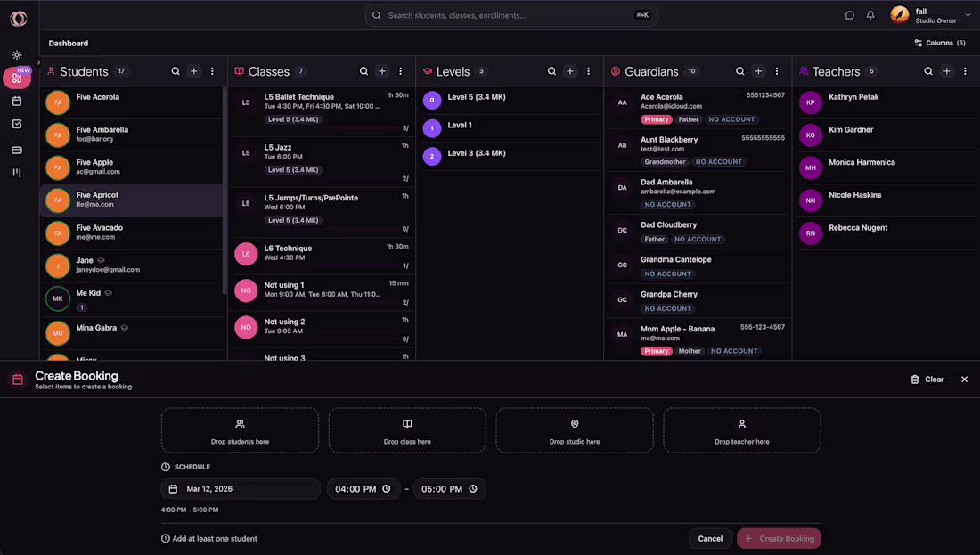
Task: Cancel the booking
Action: coord(710,539)
